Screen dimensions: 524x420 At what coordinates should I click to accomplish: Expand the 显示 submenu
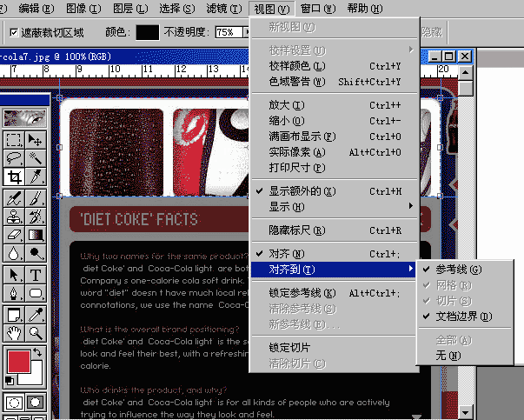coord(335,207)
